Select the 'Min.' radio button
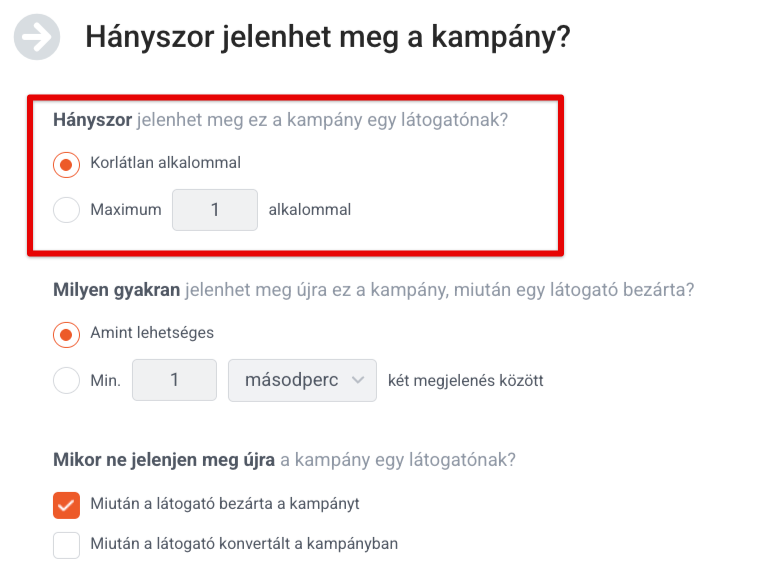This screenshot has width=780, height=569. tap(66, 380)
